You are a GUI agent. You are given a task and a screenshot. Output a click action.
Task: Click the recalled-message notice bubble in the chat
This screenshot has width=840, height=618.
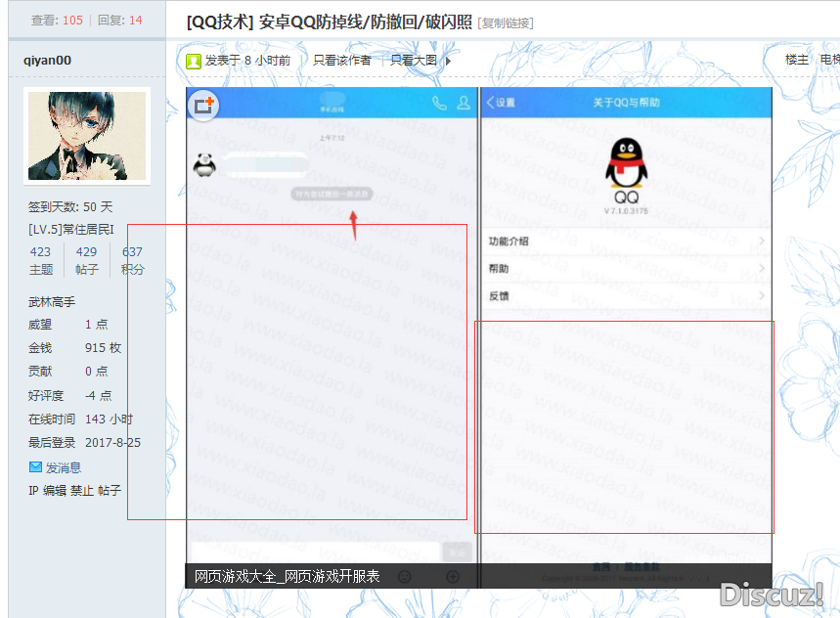point(332,194)
